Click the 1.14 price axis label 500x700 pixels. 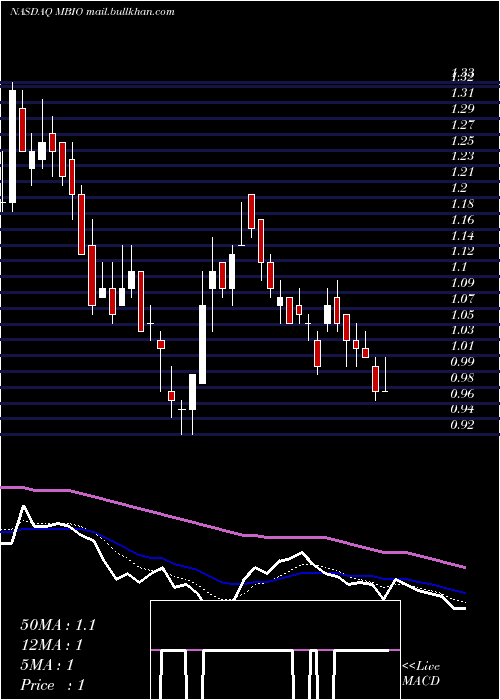point(463,235)
